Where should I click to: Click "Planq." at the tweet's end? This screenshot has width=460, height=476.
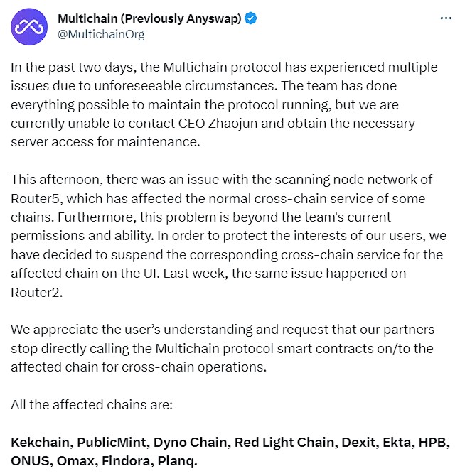tap(178, 461)
